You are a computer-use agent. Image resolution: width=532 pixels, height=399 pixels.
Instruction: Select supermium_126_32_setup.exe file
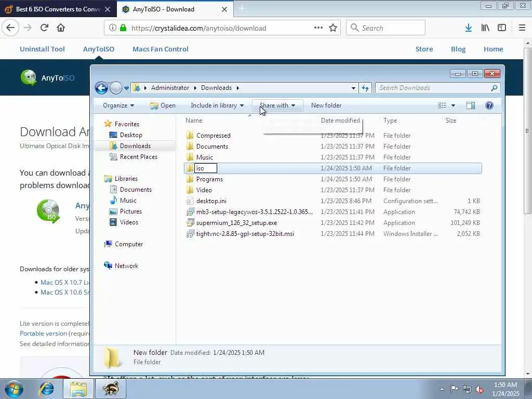(236, 223)
